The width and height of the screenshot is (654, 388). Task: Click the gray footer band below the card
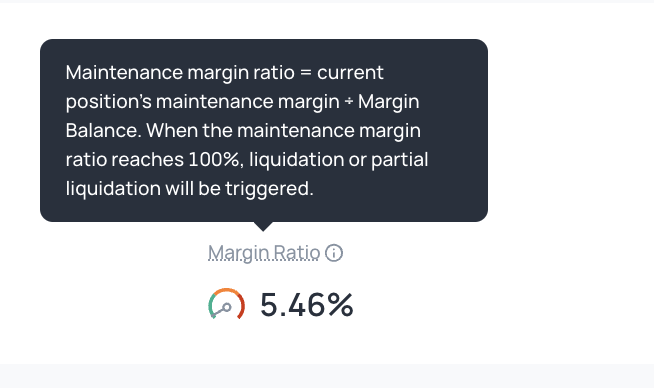tap(327, 376)
